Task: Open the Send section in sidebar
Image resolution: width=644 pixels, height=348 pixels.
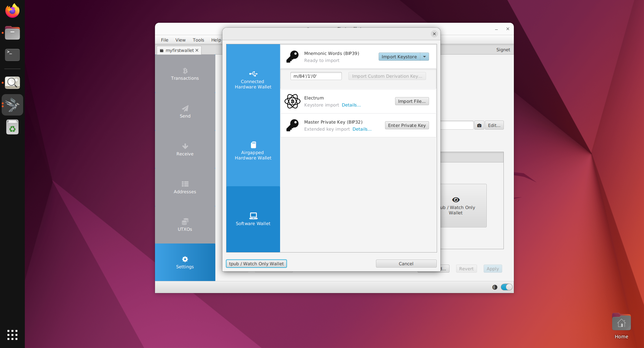Action: [x=185, y=112]
